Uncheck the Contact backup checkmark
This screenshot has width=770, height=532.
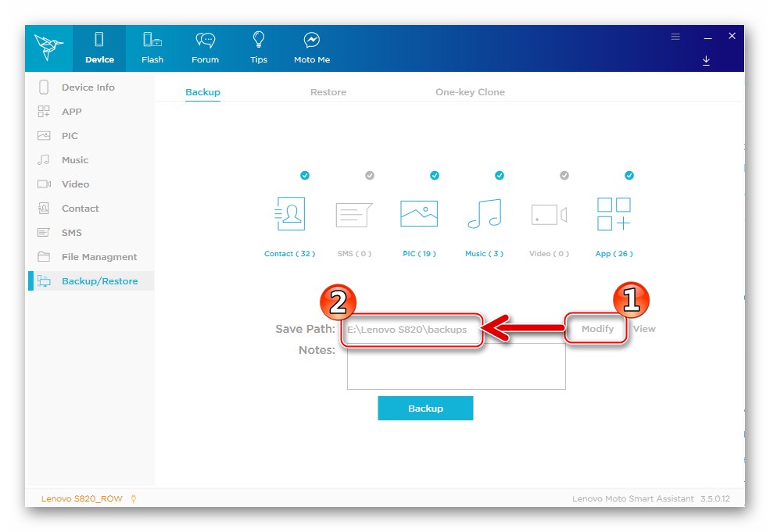[x=305, y=175]
